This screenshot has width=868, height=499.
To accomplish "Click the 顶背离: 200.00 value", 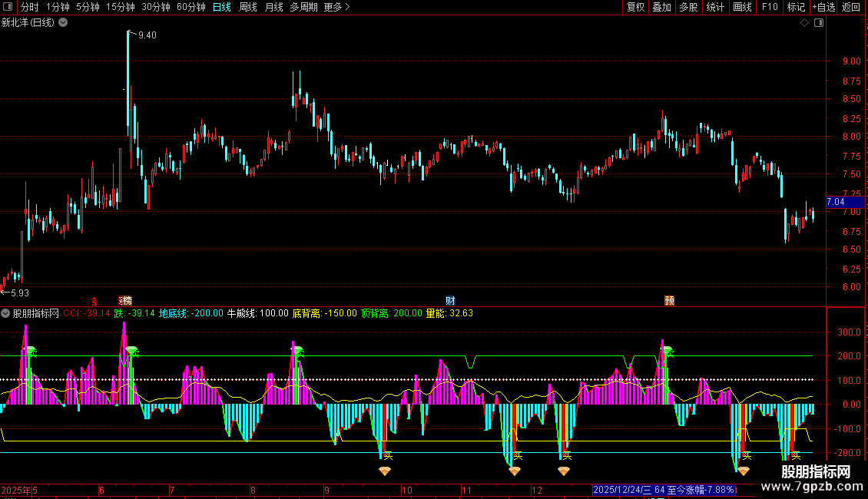I will (x=392, y=313).
